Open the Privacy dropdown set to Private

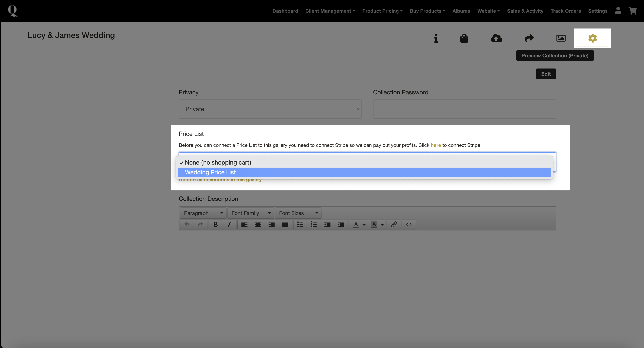tap(270, 109)
